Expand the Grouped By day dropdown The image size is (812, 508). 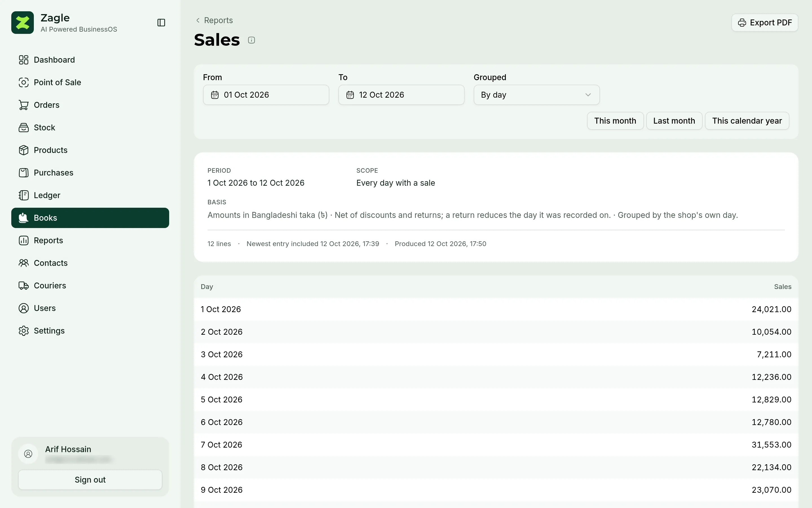537,95
